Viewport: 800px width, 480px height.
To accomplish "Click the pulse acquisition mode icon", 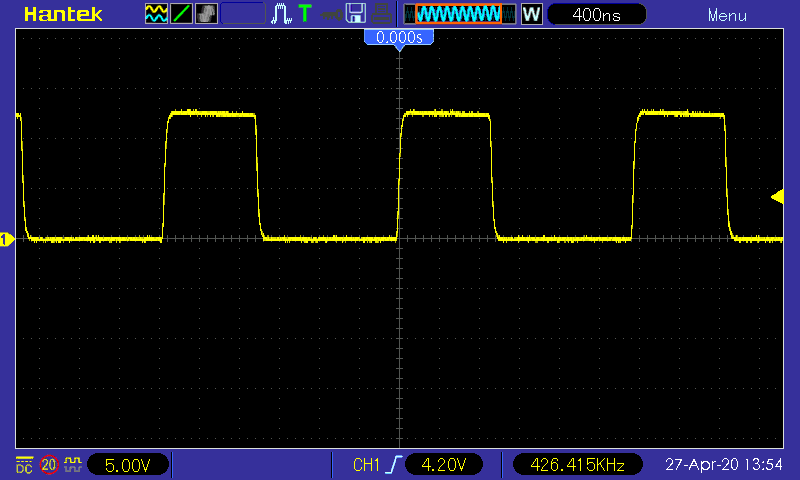I will pos(281,14).
